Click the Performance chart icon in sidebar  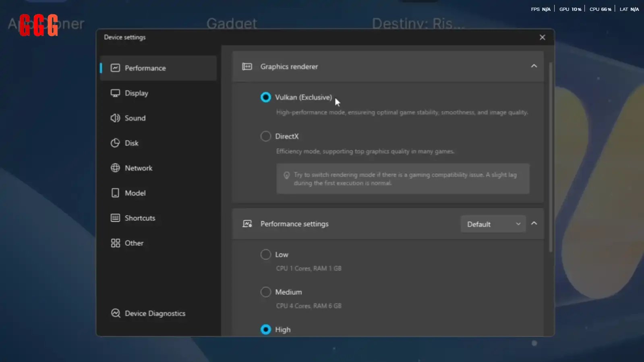(115, 68)
